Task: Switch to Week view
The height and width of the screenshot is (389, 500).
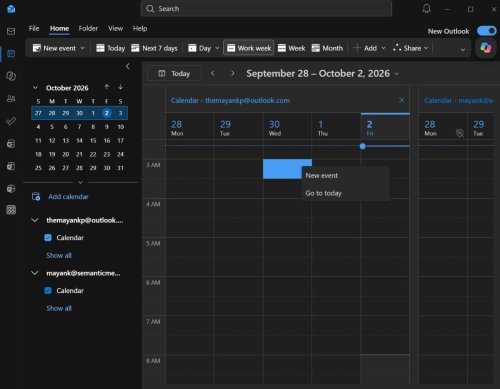Action: pyautogui.click(x=291, y=48)
